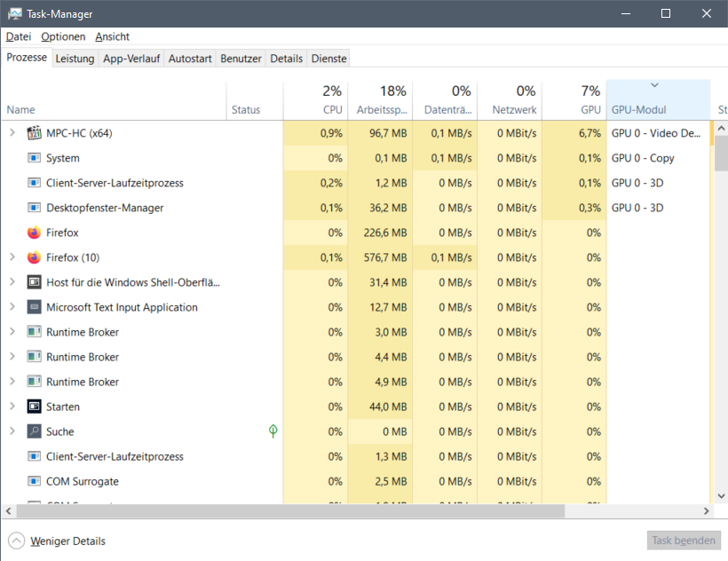Screen dimensions: 728x561
Task: Expand the MPC-HC (x64) process group
Action: tap(12, 133)
